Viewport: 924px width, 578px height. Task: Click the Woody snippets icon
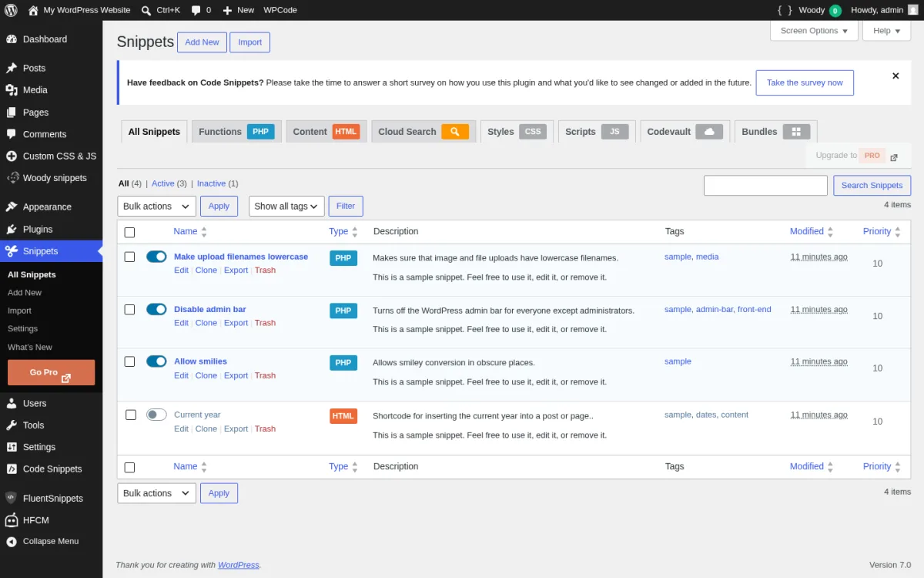click(x=12, y=178)
